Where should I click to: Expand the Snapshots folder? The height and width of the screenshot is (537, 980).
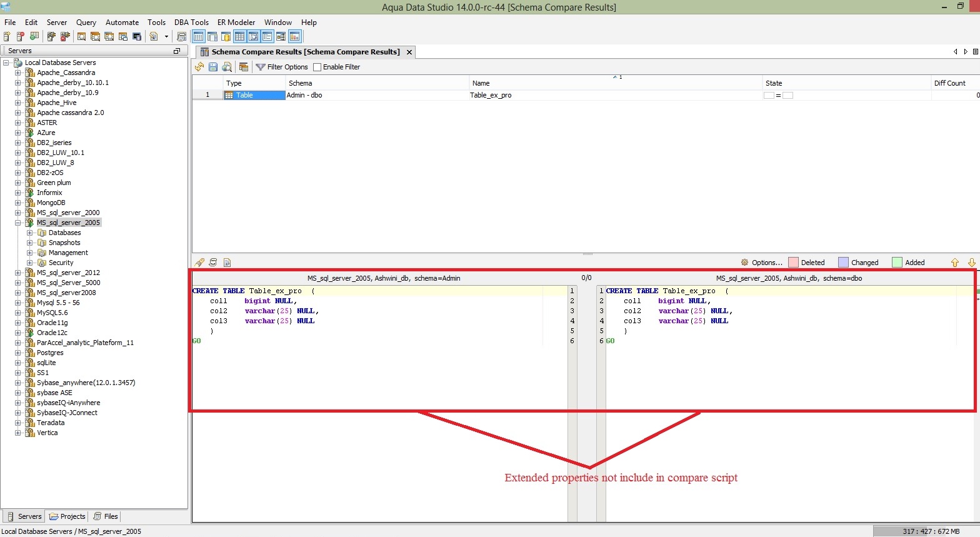[x=29, y=243]
